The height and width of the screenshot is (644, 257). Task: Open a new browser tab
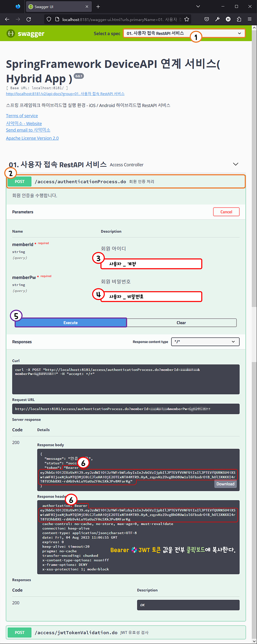(98, 6)
